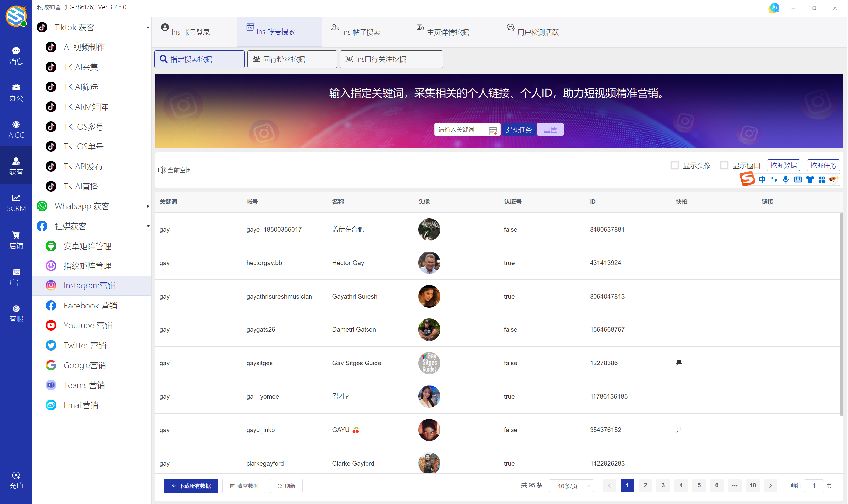Expand the Whatsapp 获客 section

(148, 206)
